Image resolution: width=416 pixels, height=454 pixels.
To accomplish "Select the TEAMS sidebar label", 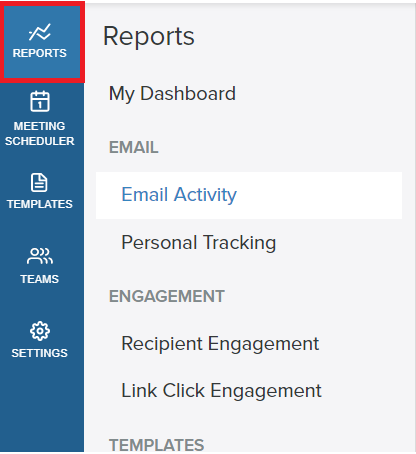I will pyautogui.click(x=40, y=279).
